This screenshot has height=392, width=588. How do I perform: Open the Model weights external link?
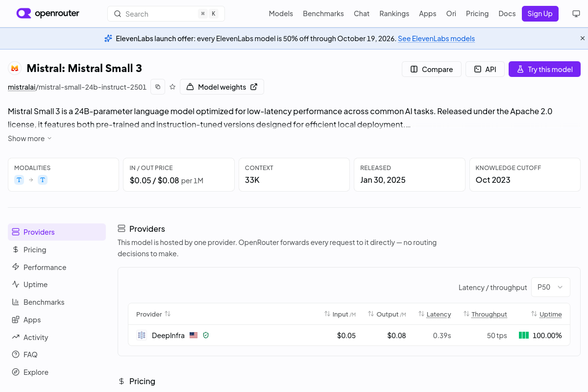coord(222,87)
